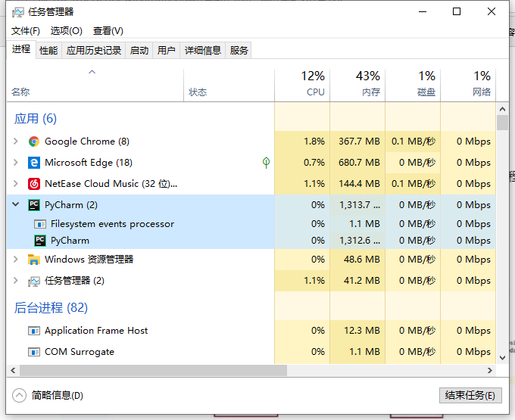
Task: Switch to the 用户 tab
Action: [166, 51]
